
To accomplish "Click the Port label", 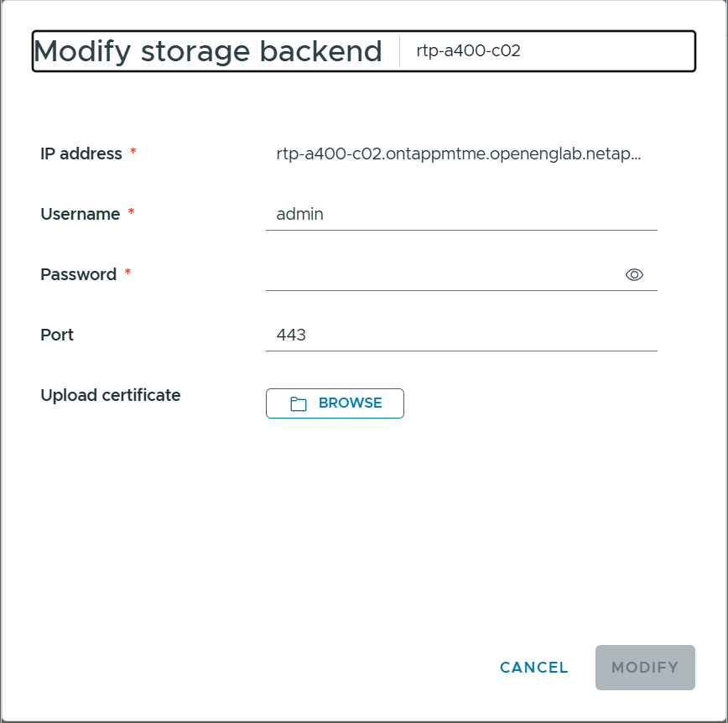I will tap(57, 335).
